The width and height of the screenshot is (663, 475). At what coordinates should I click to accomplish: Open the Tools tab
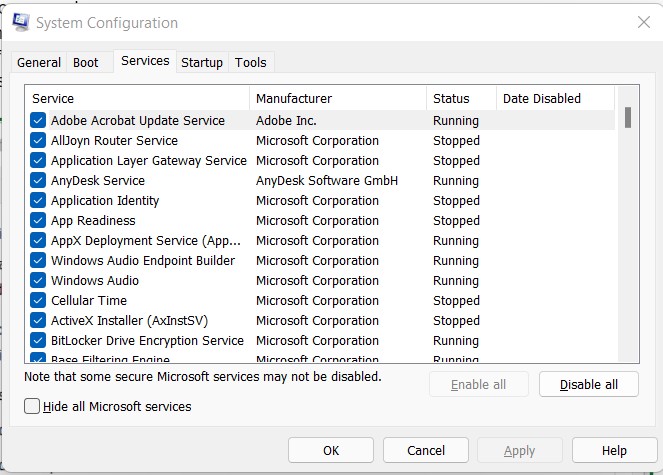(251, 62)
